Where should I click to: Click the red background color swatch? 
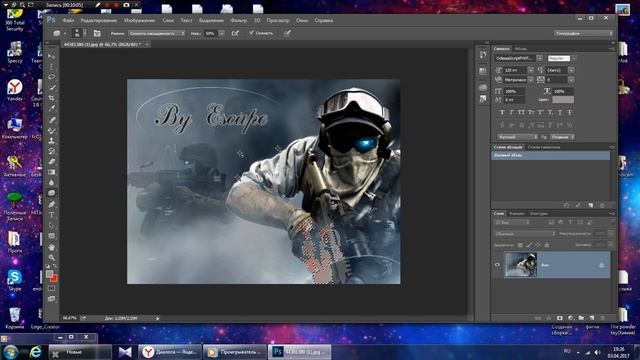[54, 278]
